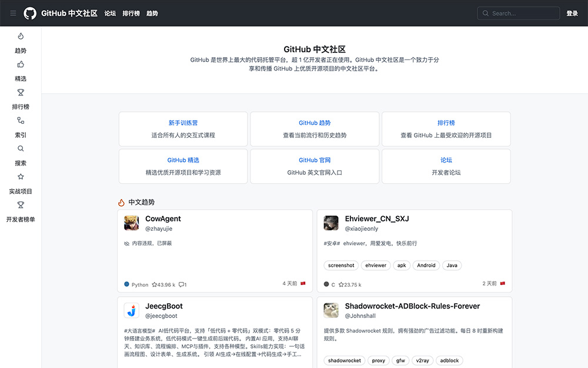
Task: Select 精选 label in sidebar
Action: [21, 78]
